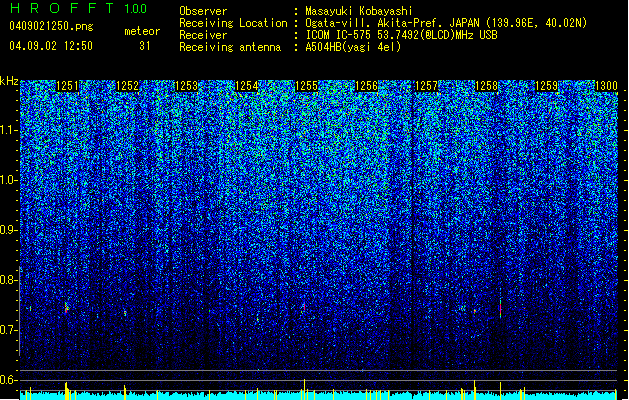Click the meteor count label
This screenshot has width=629, height=400.
coord(142,31)
